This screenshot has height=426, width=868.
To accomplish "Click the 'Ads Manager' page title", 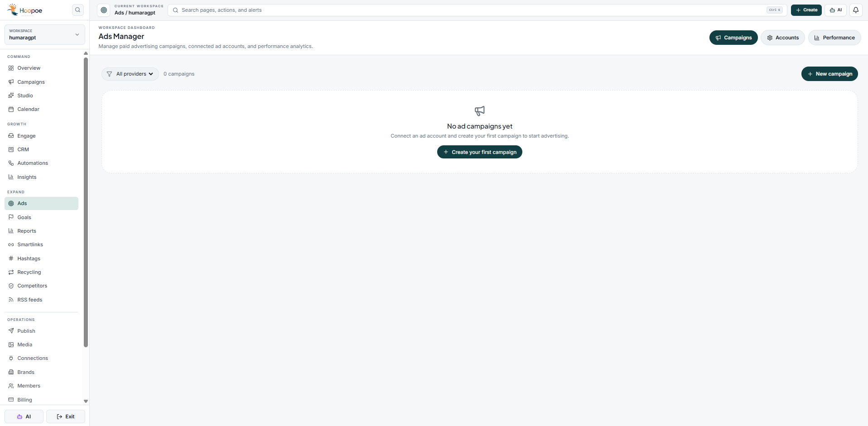I will (121, 36).
